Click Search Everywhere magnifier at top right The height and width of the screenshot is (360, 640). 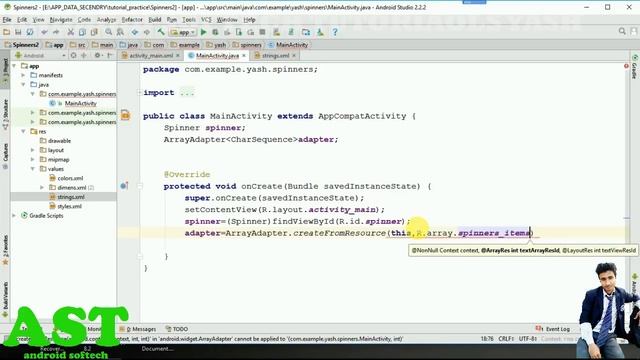[x=622, y=31]
